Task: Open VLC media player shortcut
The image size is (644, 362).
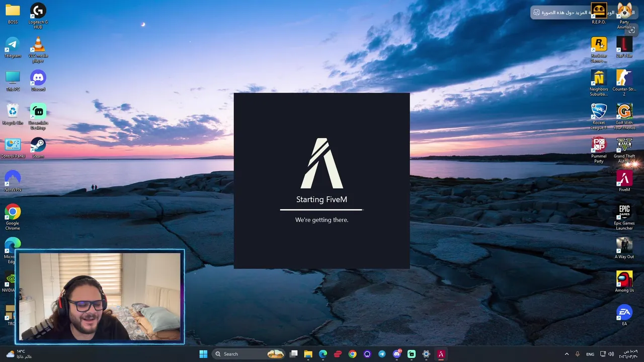Action: (38, 49)
